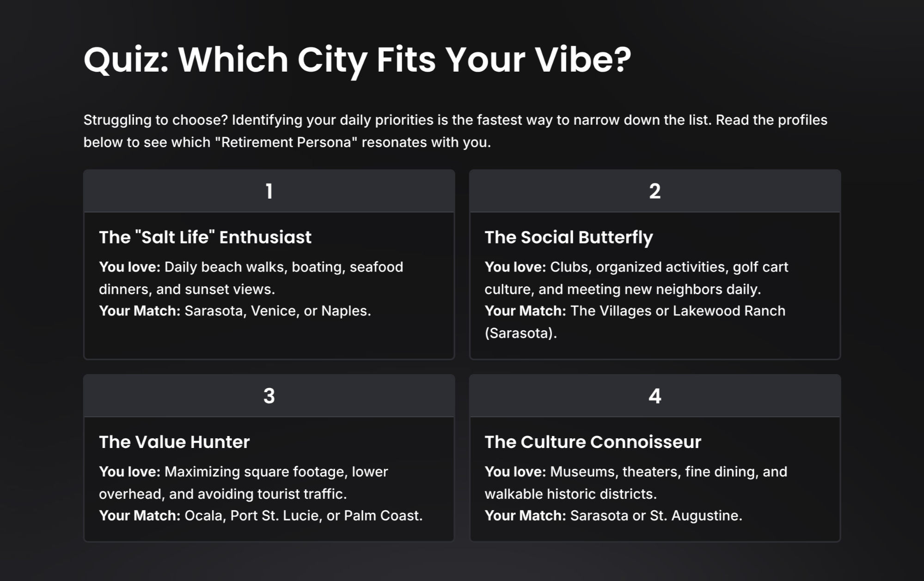The width and height of the screenshot is (924, 581).
Task: Click "You love:" label in Social Butterfly card
Action: [515, 267]
